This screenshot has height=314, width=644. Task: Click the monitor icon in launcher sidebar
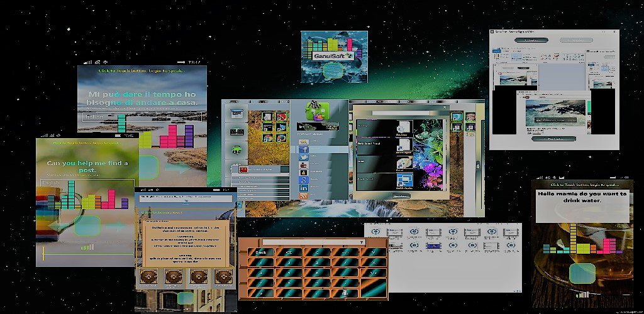(x=236, y=113)
